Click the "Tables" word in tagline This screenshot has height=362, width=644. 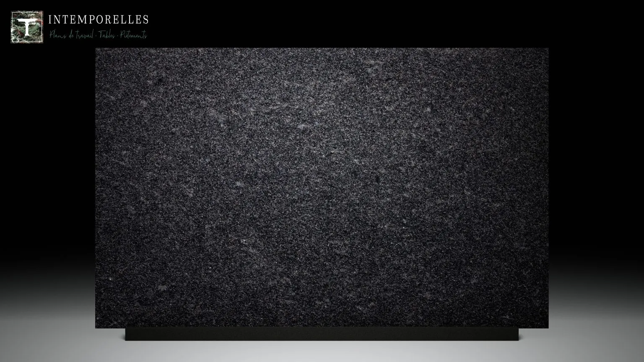pos(107,35)
